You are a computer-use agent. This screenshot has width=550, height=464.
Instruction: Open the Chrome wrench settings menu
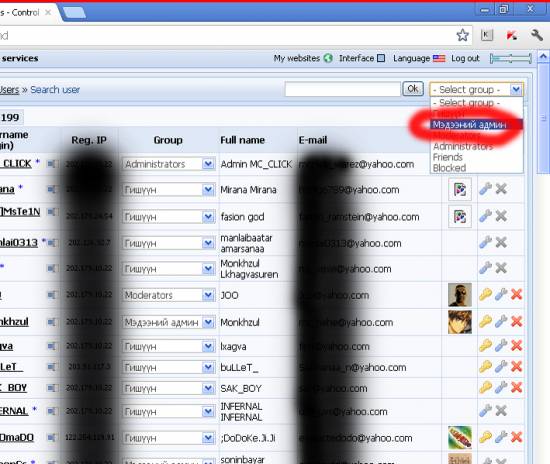point(537,35)
